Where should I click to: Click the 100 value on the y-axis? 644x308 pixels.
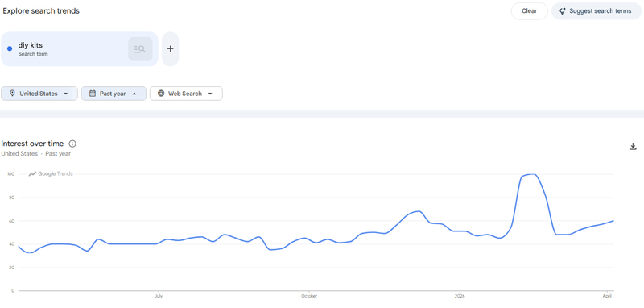pyautogui.click(x=10, y=174)
